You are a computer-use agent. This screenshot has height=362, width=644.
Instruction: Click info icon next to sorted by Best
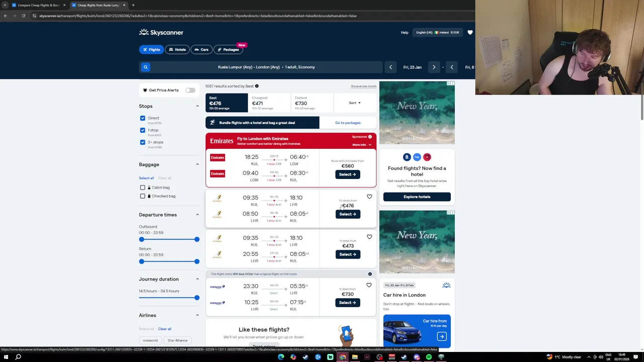(257, 86)
